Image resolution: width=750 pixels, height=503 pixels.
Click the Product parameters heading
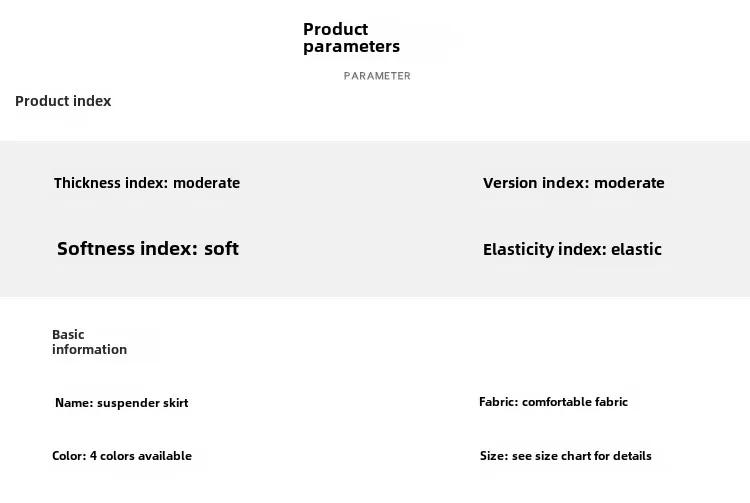[x=351, y=38]
